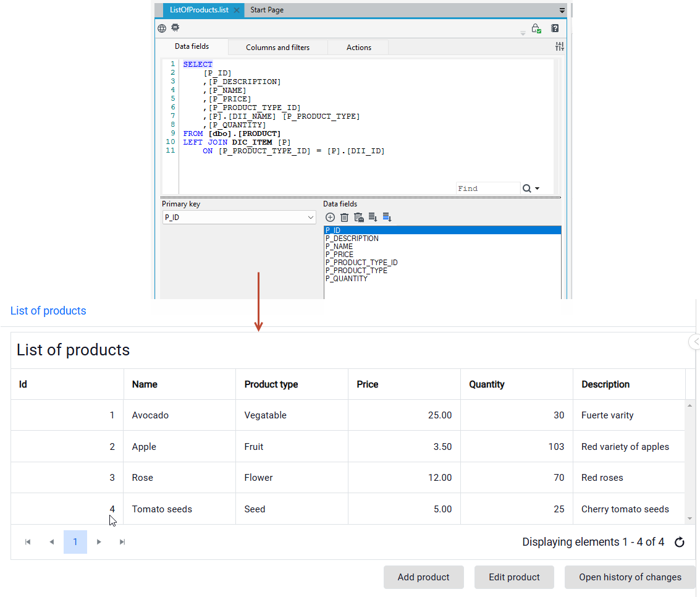Go to the previous page of the list
The height and width of the screenshot is (597, 700).
pyautogui.click(x=52, y=542)
